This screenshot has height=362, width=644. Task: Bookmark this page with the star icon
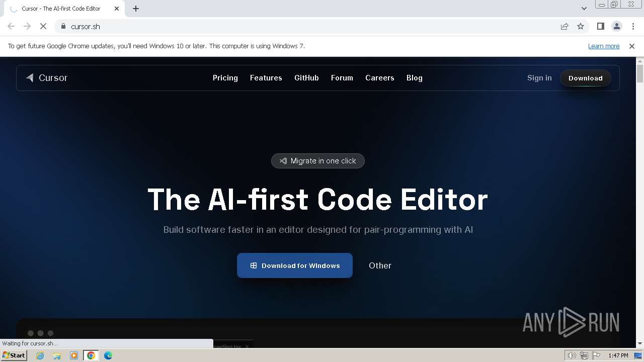tap(581, 26)
